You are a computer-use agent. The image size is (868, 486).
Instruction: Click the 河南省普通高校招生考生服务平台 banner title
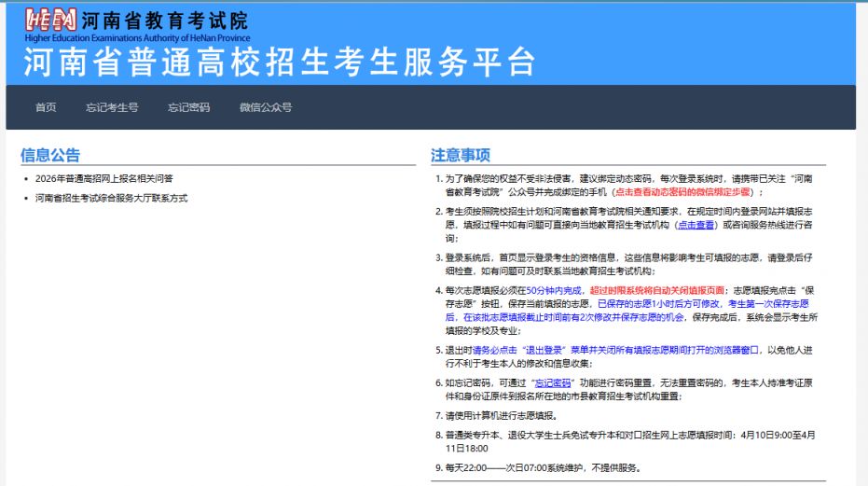coord(280,62)
